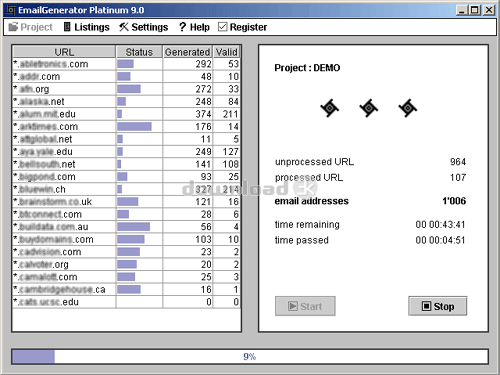Viewport: 500px width, 375px height.
Task: Sort by the Status column header
Action: point(139,52)
